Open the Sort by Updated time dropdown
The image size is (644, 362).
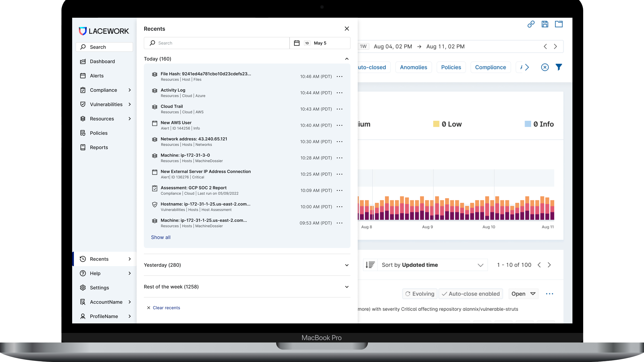point(432,265)
